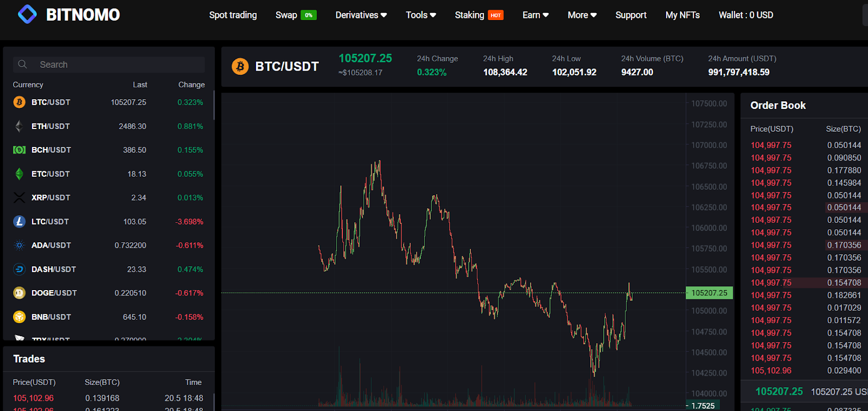Click order book row with size 0.177880
Screen dimensions: 868x411
click(x=806, y=170)
